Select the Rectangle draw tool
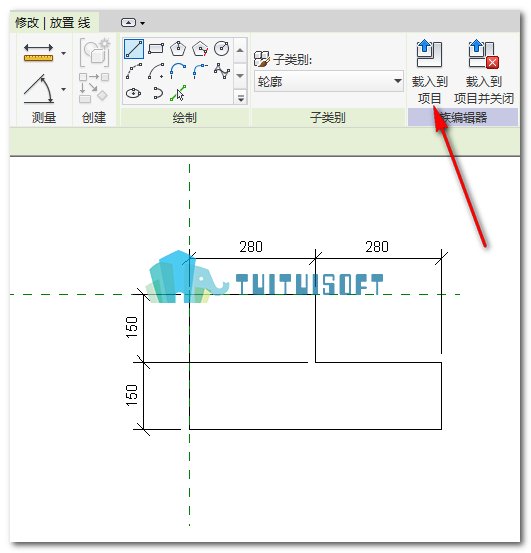531x553 pixels. point(156,49)
